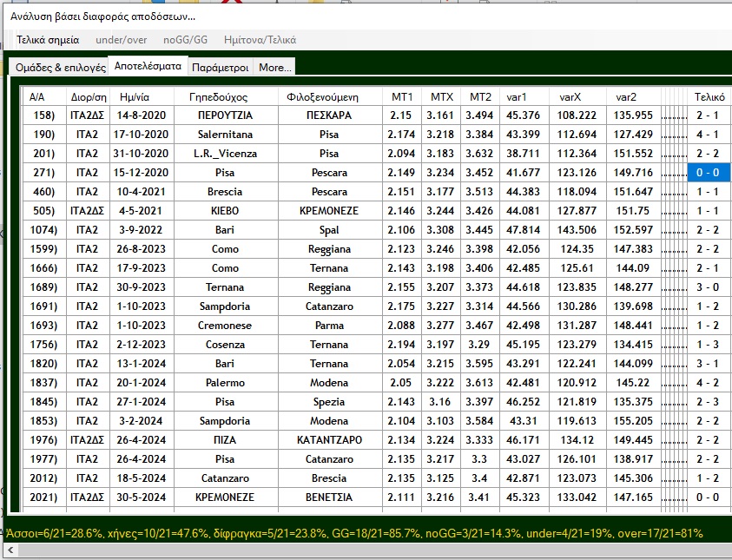Click the Palermo cell in row 1837)

tap(225, 383)
